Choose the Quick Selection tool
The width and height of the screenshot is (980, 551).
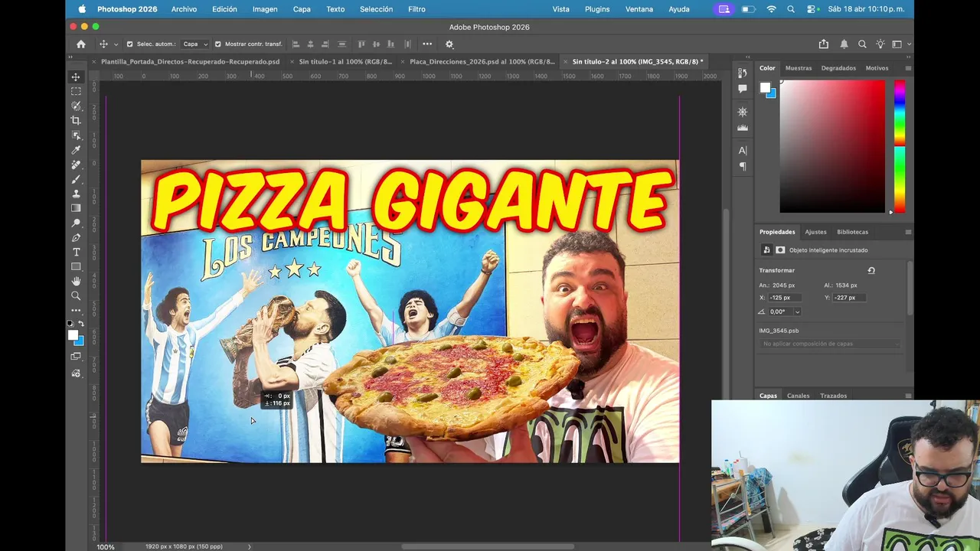(x=76, y=106)
